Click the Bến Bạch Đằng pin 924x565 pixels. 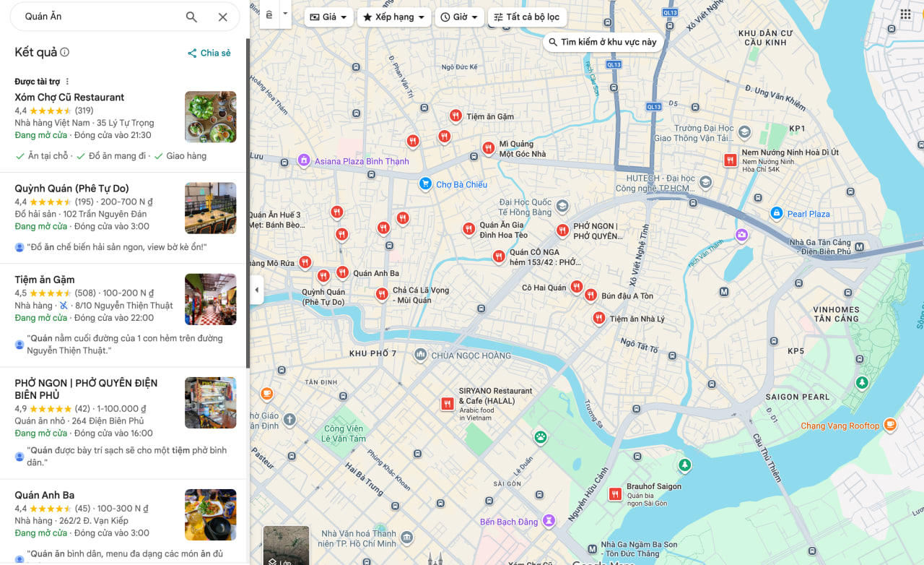(549, 520)
